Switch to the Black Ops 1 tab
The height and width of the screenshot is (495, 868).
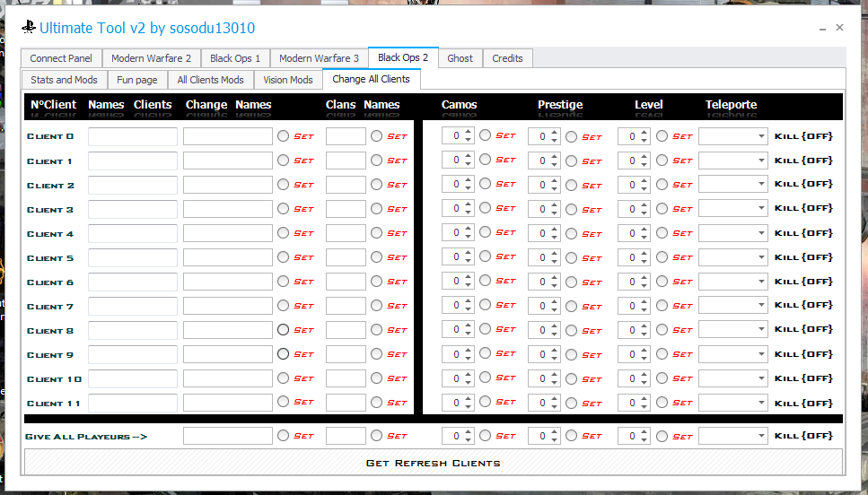[x=234, y=58]
